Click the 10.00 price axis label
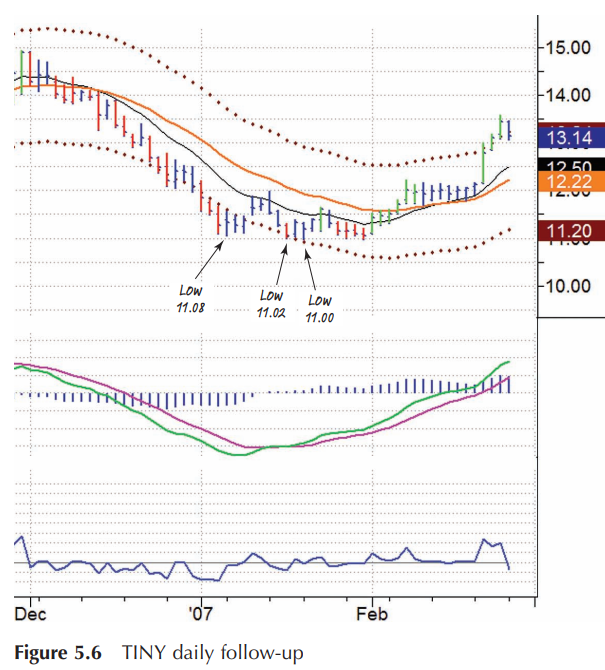This screenshot has width=605, height=670. pos(568,286)
